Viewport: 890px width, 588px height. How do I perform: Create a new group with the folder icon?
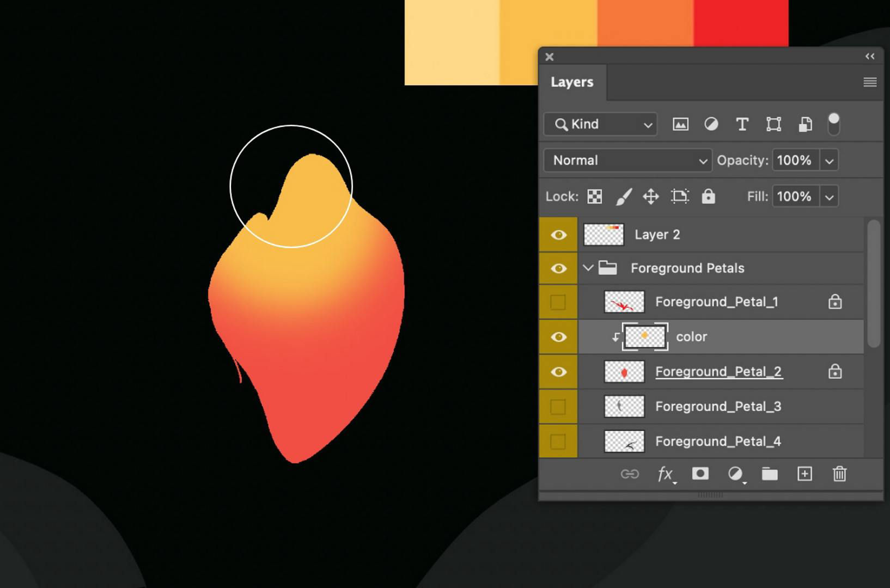(770, 474)
